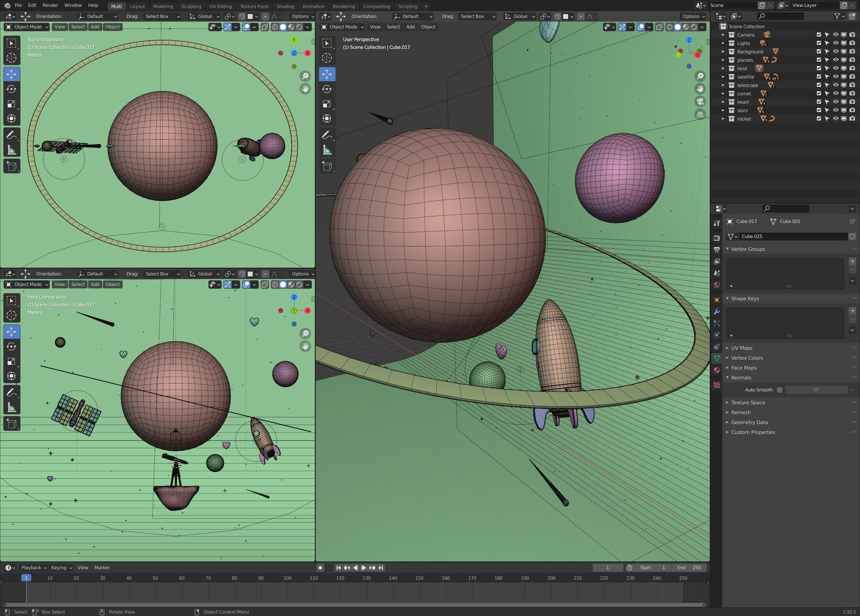Image resolution: width=860 pixels, height=616 pixels.
Task: Uncheck the stars collection checkbox
Action: point(818,110)
